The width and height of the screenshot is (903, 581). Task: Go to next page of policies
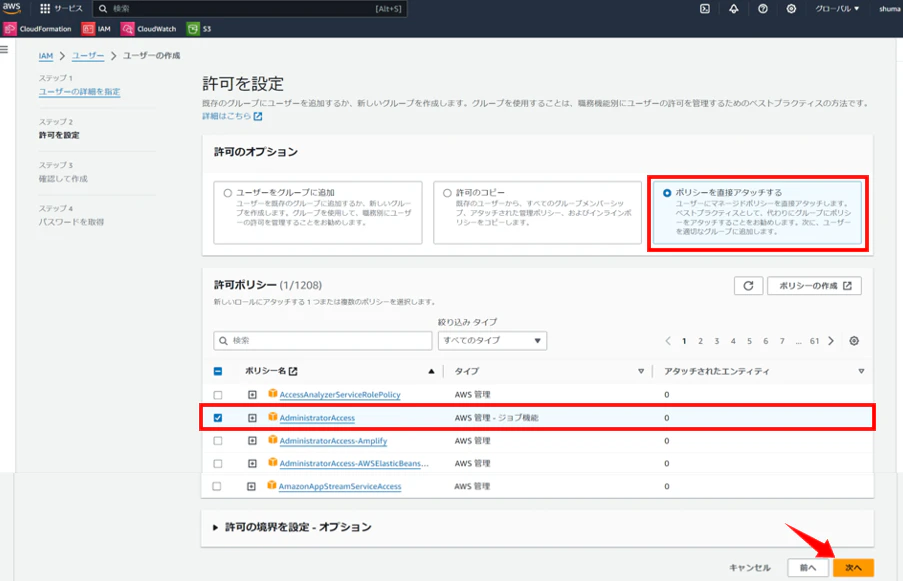(831, 341)
